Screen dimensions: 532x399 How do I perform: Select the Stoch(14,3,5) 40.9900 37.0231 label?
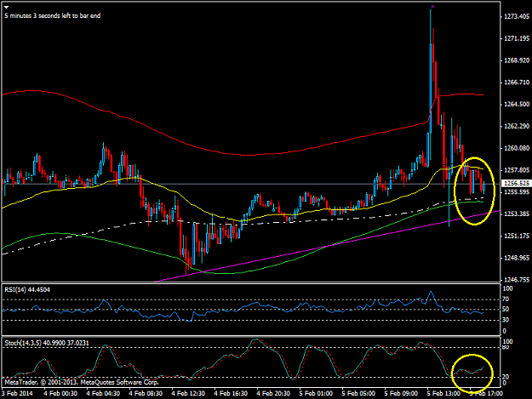[x=47, y=343]
